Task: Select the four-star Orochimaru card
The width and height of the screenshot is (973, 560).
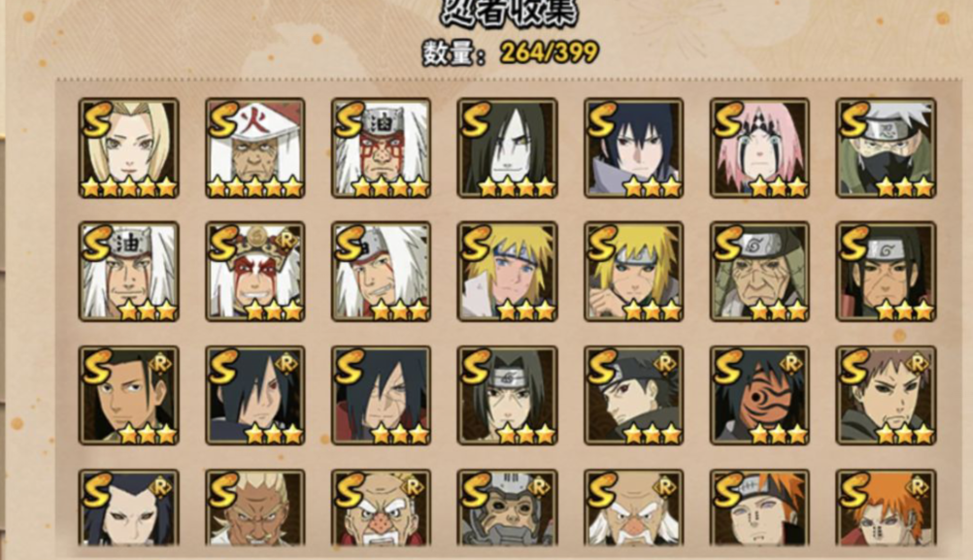Action: [507, 148]
